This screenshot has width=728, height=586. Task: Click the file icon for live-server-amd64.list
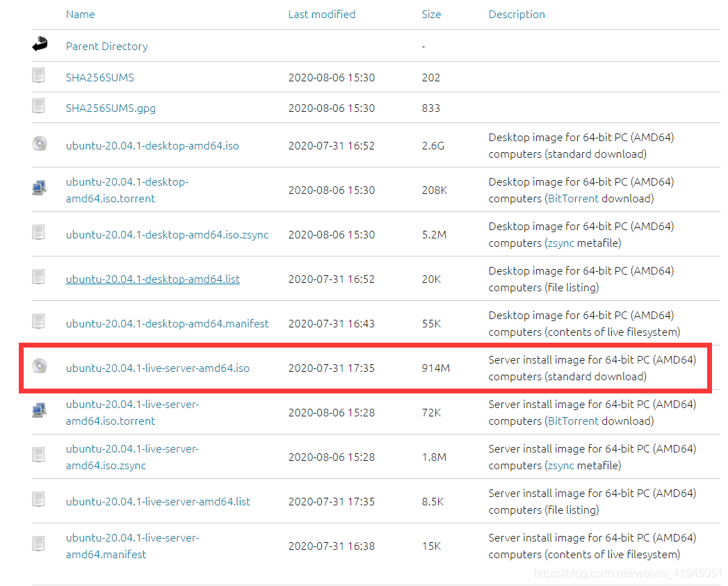click(38, 499)
